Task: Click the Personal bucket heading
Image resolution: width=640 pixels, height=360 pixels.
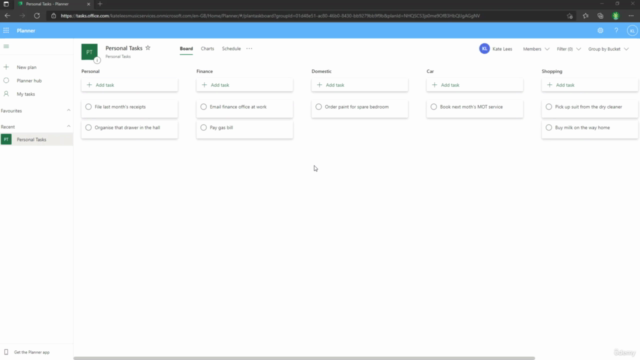Action: [x=90, y=71]
